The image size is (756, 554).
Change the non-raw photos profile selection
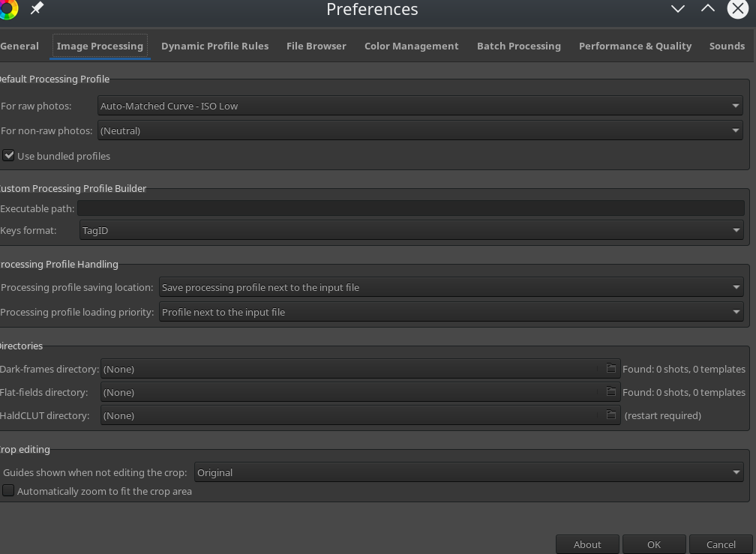[x=420, y=130]
